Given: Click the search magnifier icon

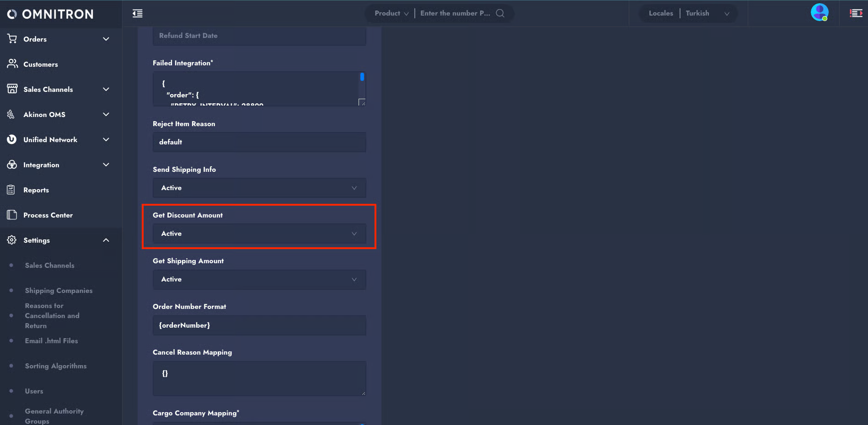Looking at the screenshot, I should 500,13.
